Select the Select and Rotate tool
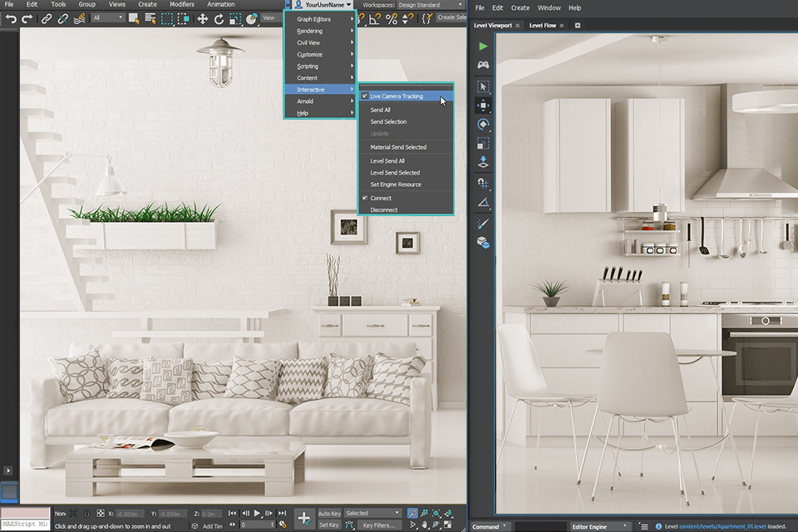The height and width of the screenshot is (532, 798). click(217, 17)
